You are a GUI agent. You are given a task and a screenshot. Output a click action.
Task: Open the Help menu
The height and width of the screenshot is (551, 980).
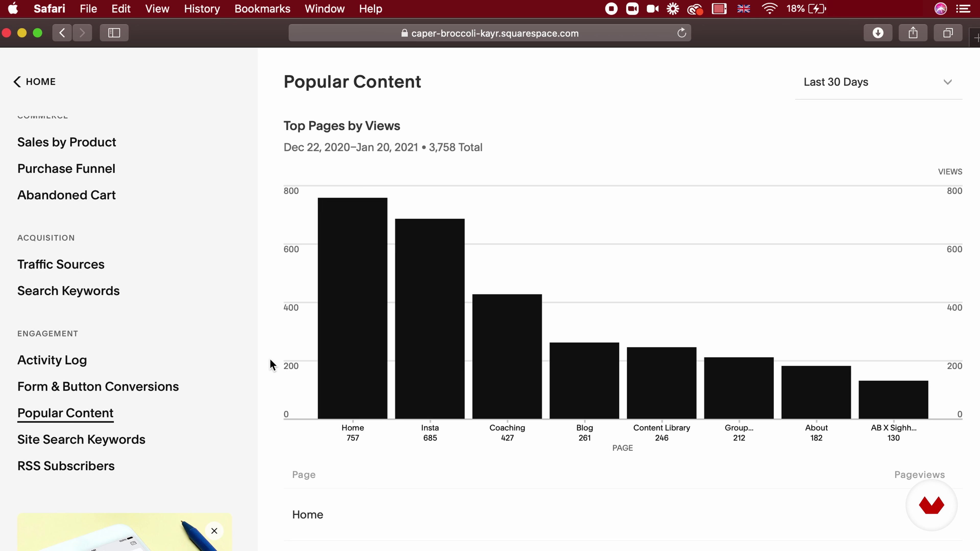click(371, 8)
